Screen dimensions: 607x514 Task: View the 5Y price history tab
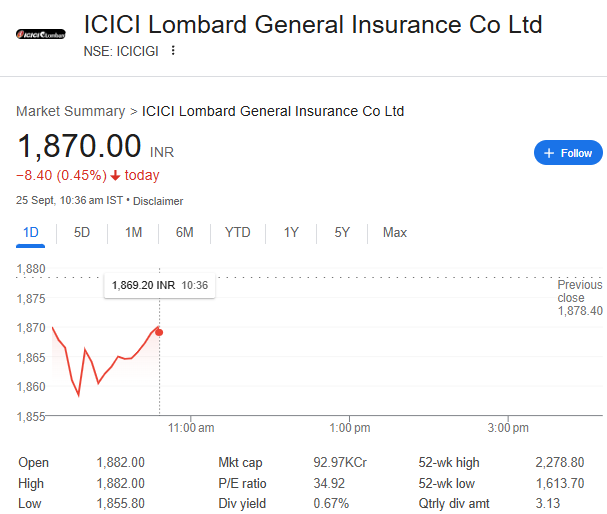(342, 233)
